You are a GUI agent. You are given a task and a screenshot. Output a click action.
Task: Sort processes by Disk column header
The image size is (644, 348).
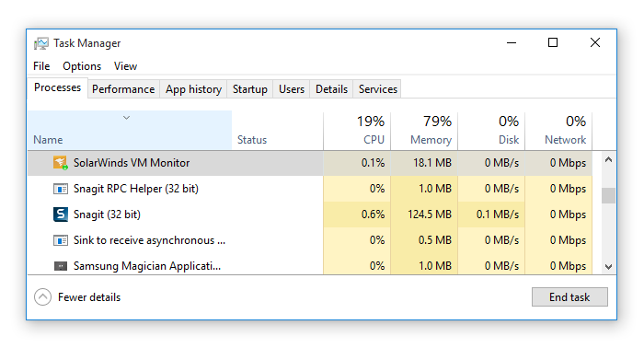pyautogui.click(x=491, y=130)
